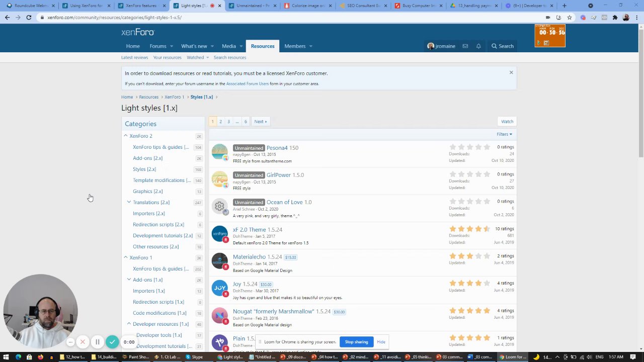Open Microsoft Edge from the taskbar
This screenshot has height=362, width=644.
(x=18, y=357)
